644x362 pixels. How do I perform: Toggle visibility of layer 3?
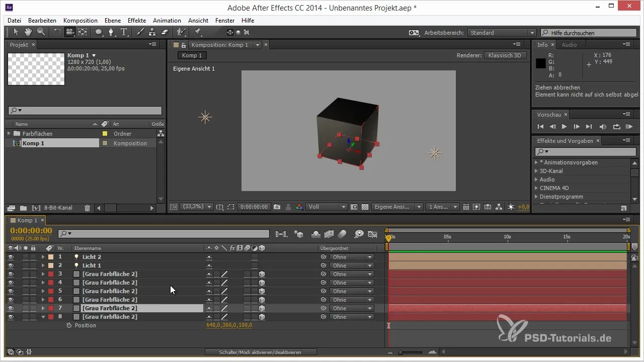11,274
